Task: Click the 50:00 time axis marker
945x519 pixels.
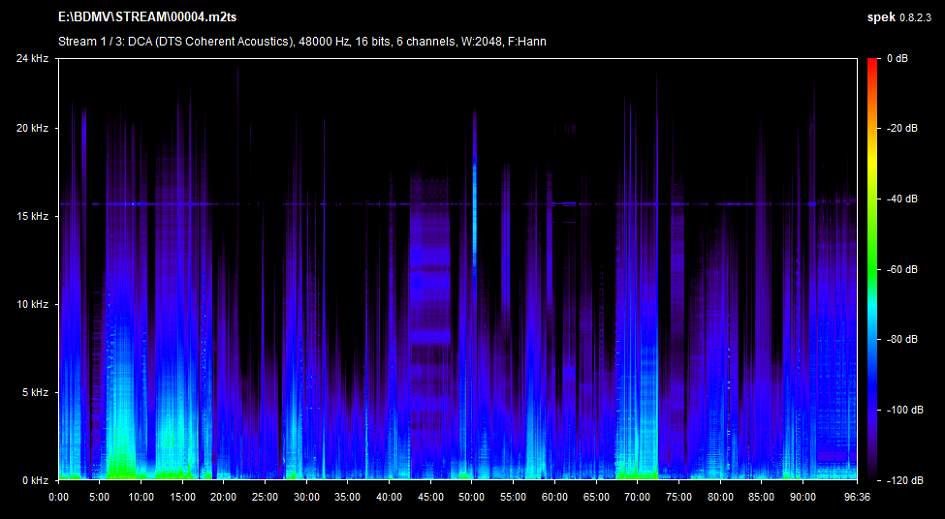Action: (x=472, y=496)
